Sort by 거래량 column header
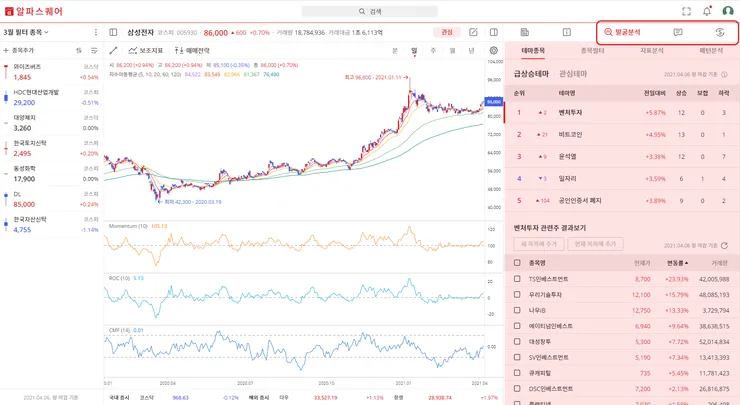 (719, 263)
